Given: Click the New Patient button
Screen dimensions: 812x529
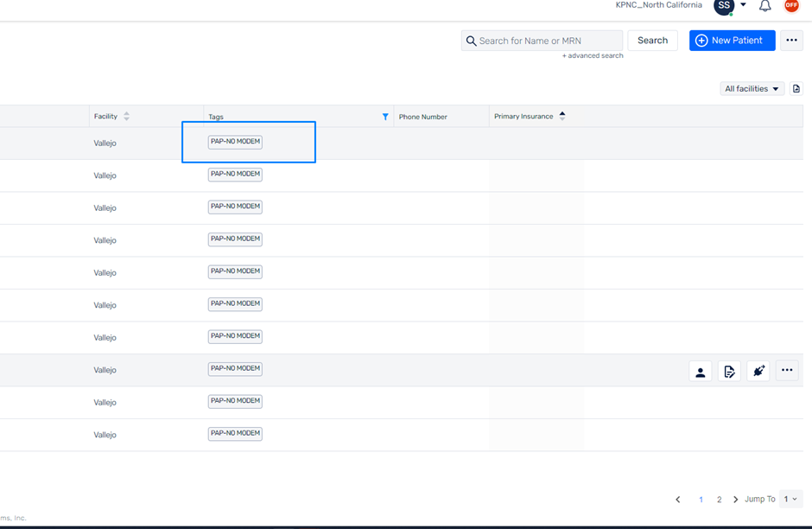Looking at the screenshot, I should [x=732, y=41].
